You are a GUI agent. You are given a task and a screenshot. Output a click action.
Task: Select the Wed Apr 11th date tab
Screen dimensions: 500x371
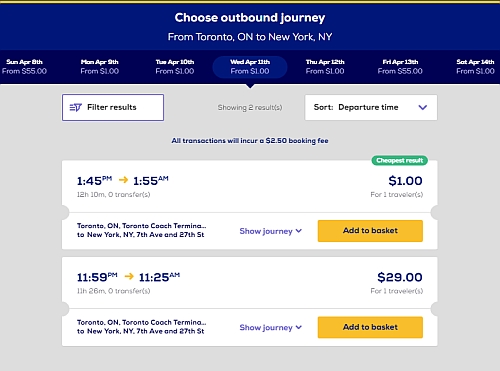[x=250, y=67]
